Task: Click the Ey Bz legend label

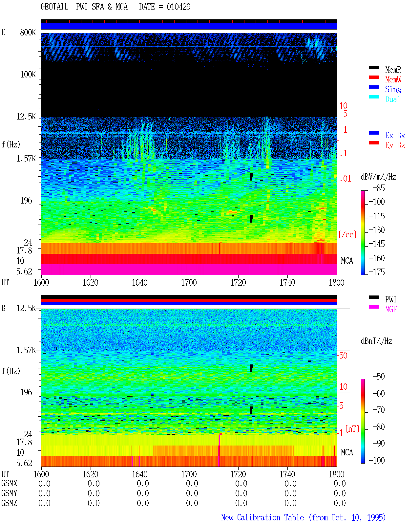Action: click(x=395, y=145)
